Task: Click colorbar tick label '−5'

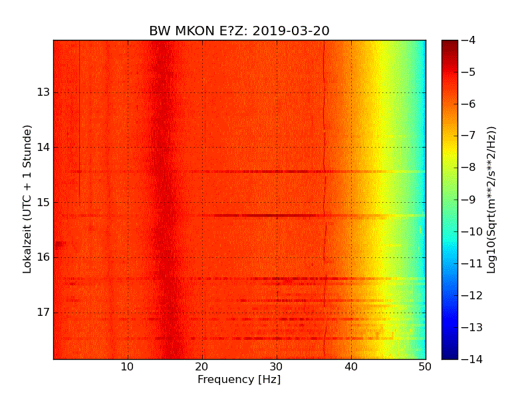Action: (469, 72)
